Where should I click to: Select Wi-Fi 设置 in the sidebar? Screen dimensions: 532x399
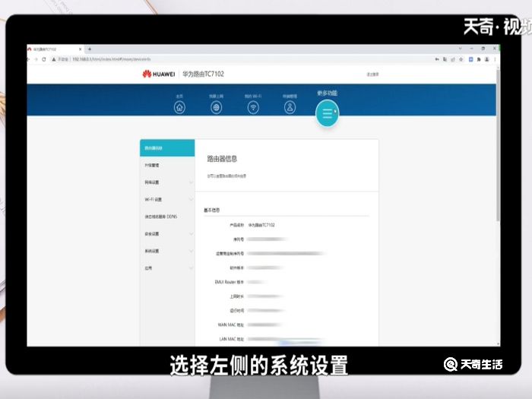coord(167,199)
